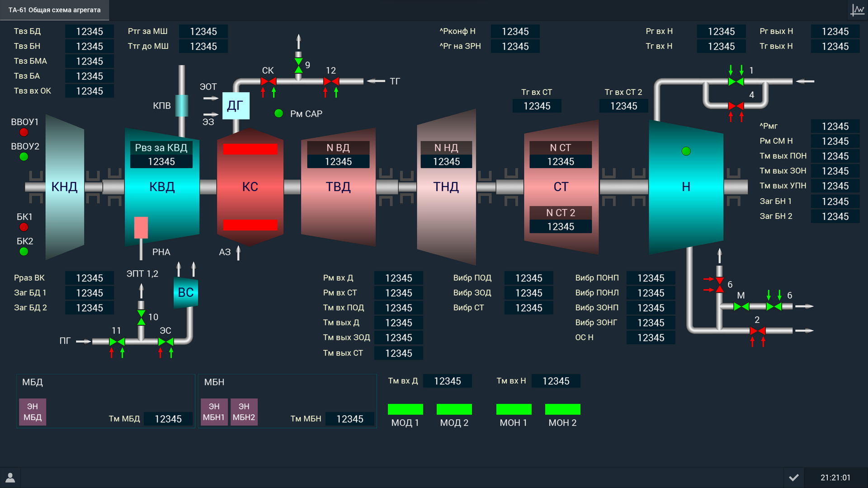The width and height of the screenshot is (868, 488).
Task: Select the СК valve symbol
Action: click(x=269, y=81)
